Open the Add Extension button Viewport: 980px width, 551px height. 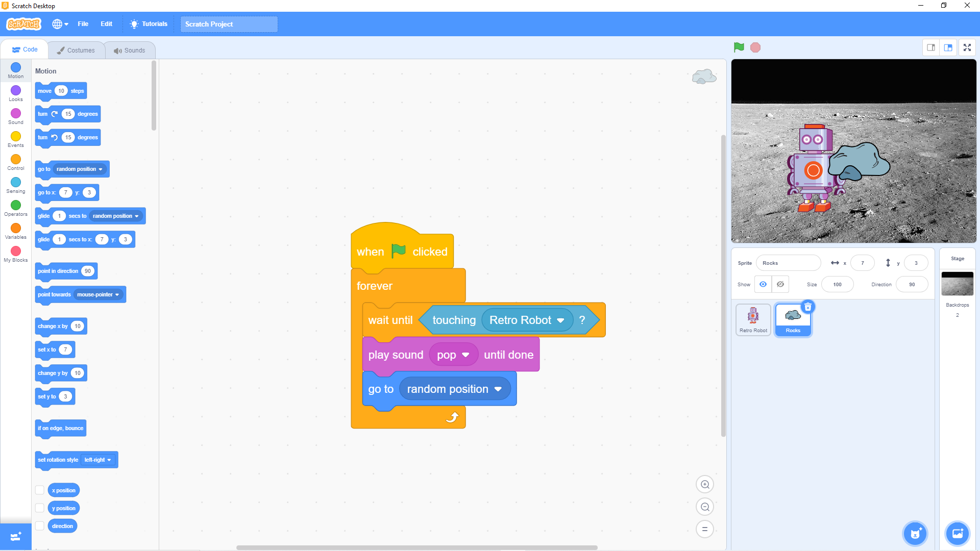tap(16, 537)
